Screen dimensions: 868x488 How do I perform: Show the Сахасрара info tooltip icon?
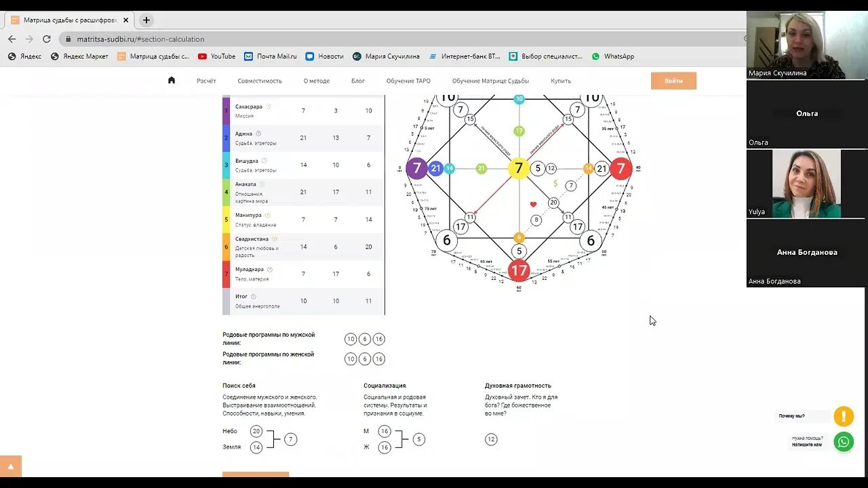269,106
